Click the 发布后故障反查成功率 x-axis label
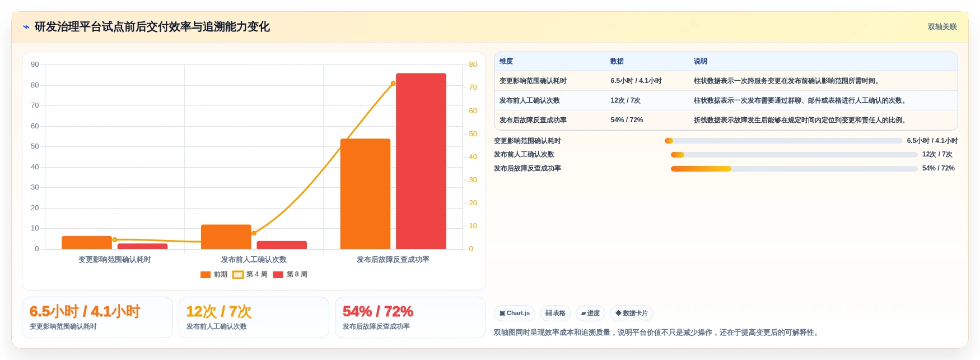 (393, 260)
